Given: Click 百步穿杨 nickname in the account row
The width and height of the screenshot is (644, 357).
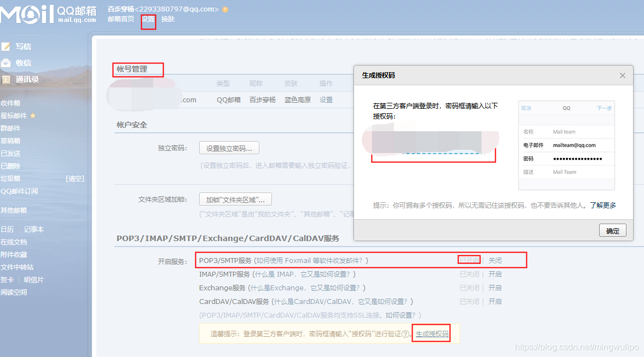Looking at the screenshot, I should tap(263, 100).
